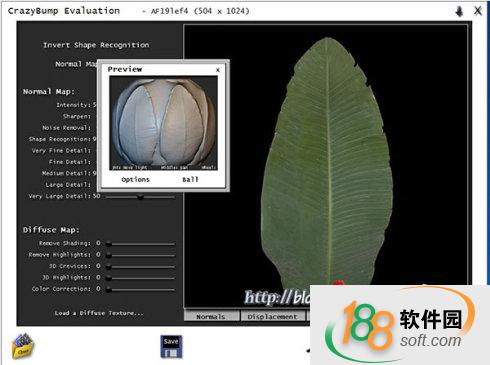Open Options in the Preview window
This screenshot has height=365, width=490.
[135, 179]
